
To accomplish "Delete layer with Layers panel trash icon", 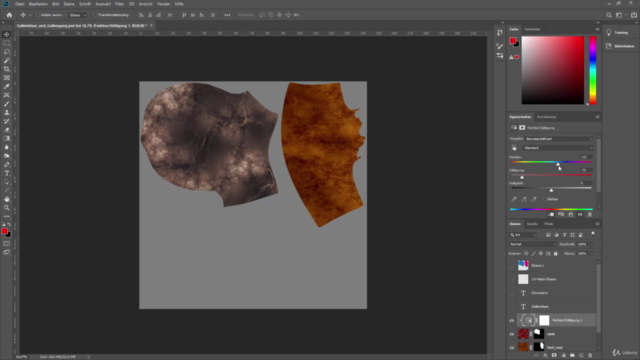I will coord(590,356).
